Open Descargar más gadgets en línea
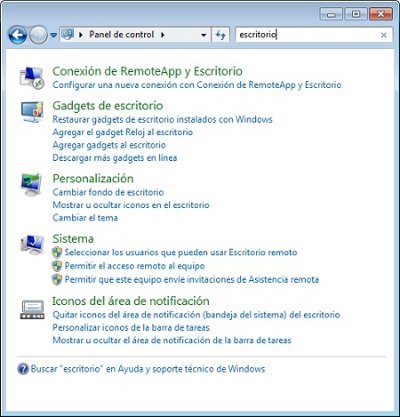This screenshot has height=417, width=400. click(x=115, y=158)
